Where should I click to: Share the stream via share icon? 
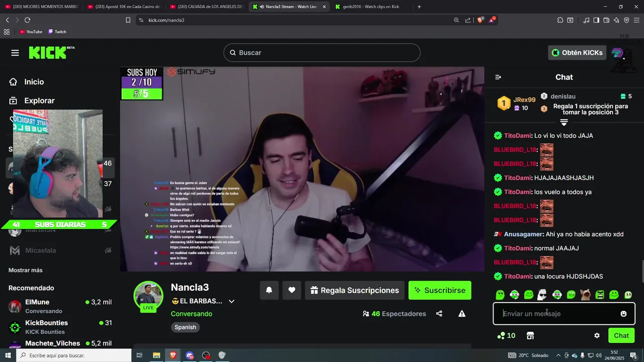click(439, 314)
